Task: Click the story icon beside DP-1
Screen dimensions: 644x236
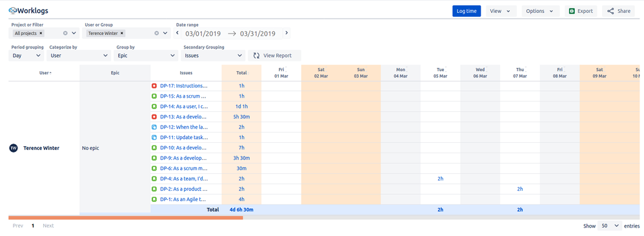Action: [x=154, y=199]
